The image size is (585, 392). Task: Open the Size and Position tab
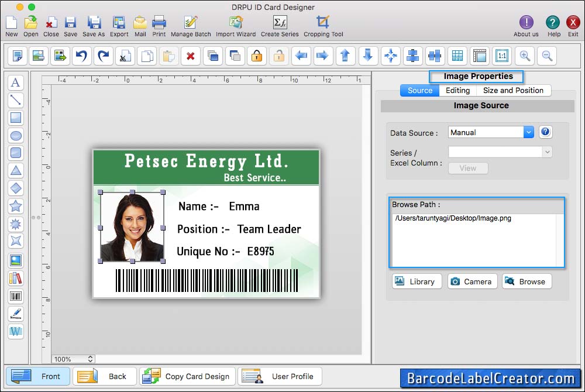pos(514,90)
